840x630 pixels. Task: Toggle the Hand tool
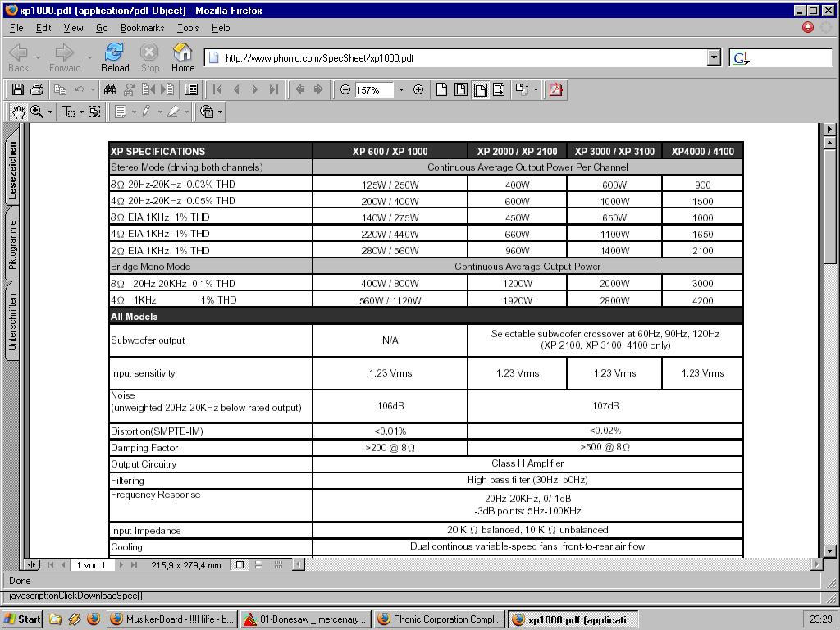[x=19, y=112]
